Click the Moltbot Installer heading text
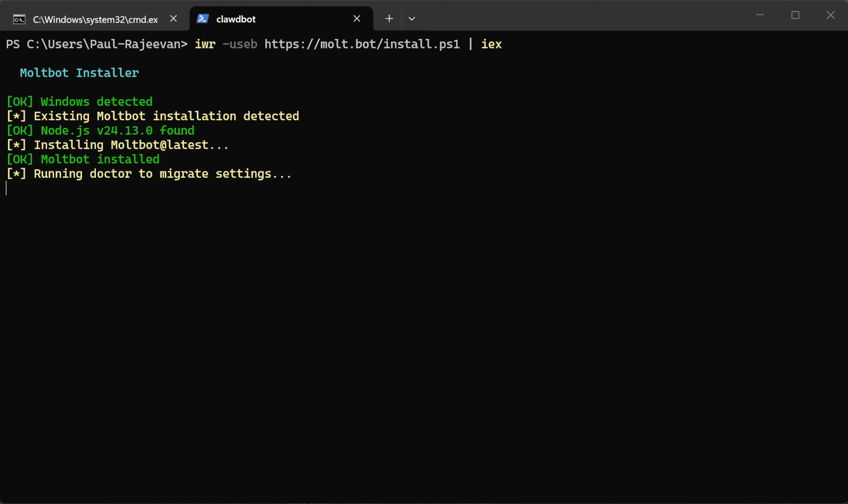Viewport: 848px width, 504px height. pyautogui.click(x=79, y=73)
